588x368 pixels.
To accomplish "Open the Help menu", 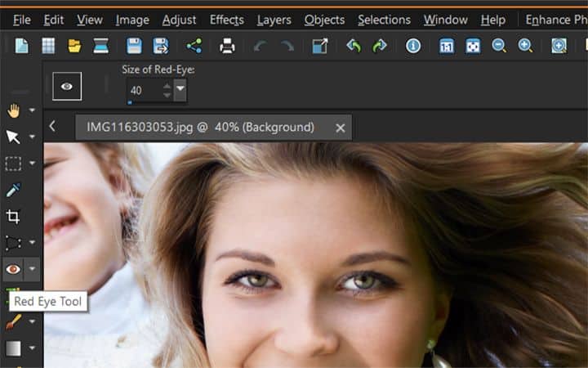I will point(493,20).
